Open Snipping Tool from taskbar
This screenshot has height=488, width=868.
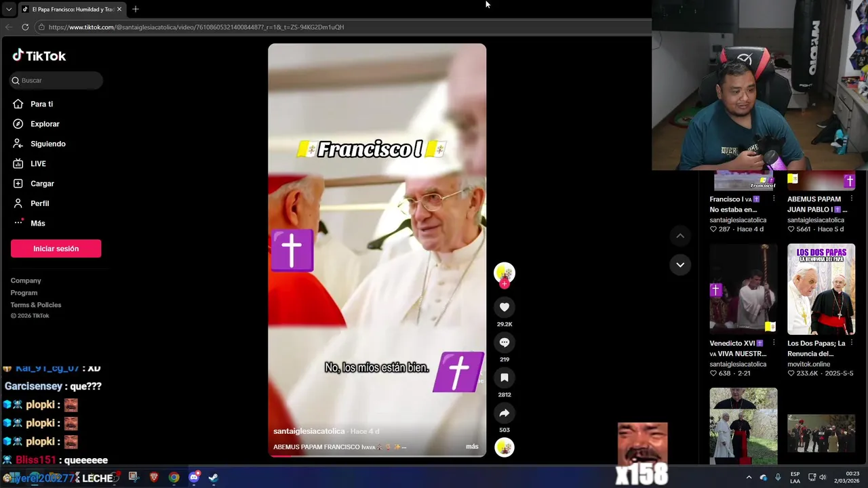[x=133, y=477]
